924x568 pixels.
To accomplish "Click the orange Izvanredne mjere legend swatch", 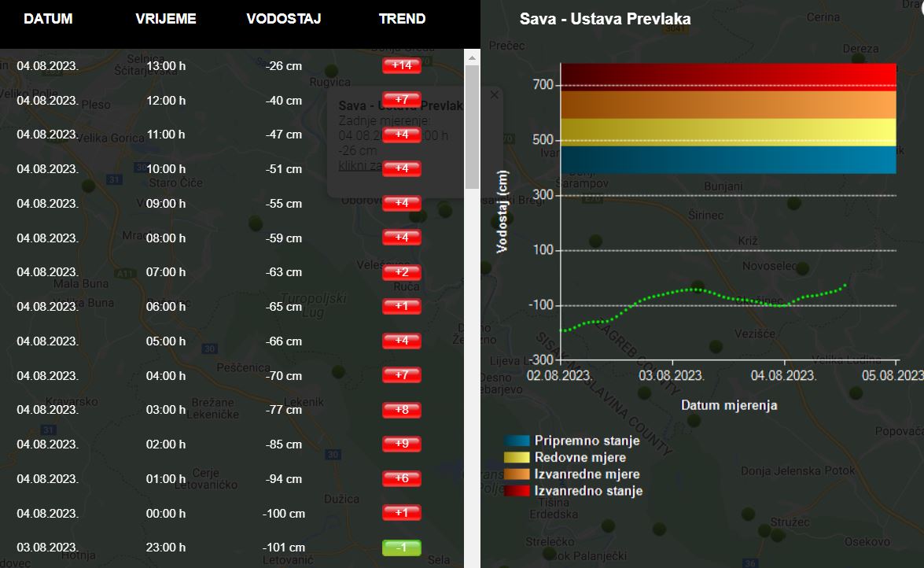I will pyautogui.click(x=517, y=474).
